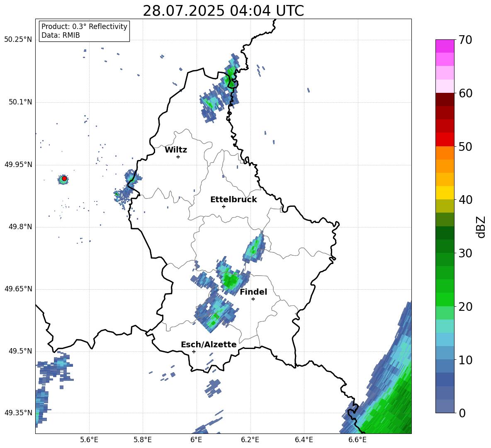
Task: Click the 60 value on colorbar
Action: [x=465, y=93]
